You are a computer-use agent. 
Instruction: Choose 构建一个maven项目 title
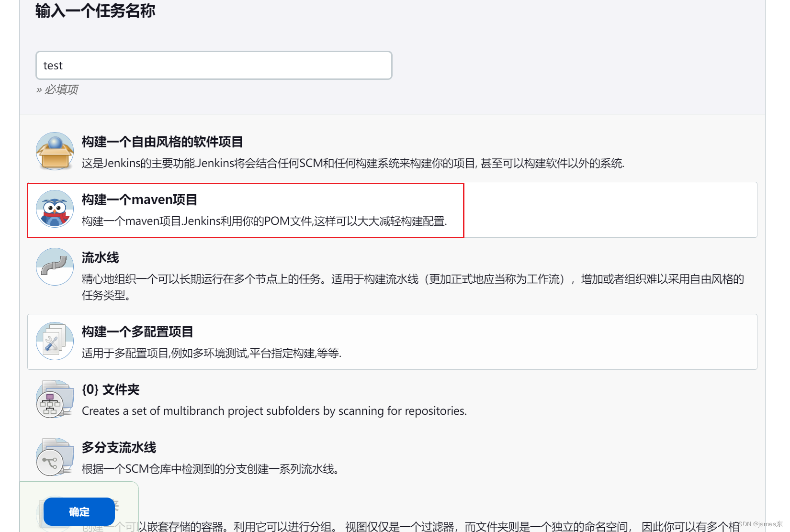click(x=139, y=199)
